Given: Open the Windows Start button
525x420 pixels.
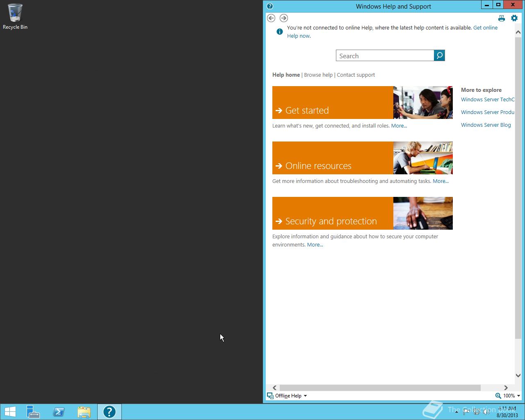Looking at the screenshot, I should (x=10, y=412).
